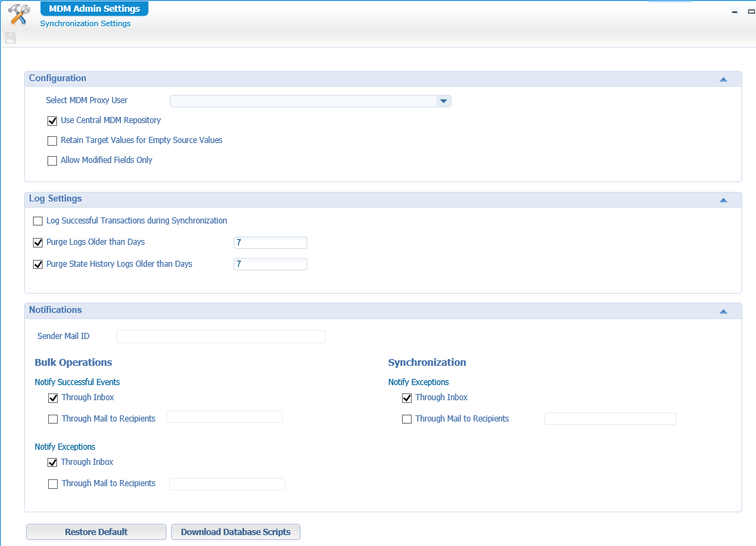Viewport: 756px width, 546px height.
Task: Click the Synchronization heading
Action: [x=427, y=362]
